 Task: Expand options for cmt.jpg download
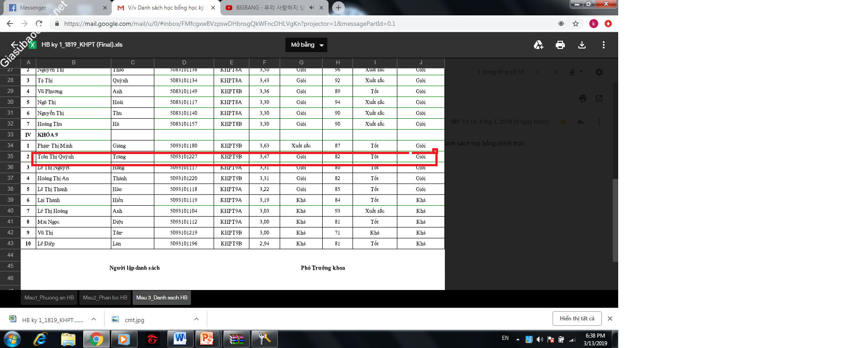(x=196, y=319)
